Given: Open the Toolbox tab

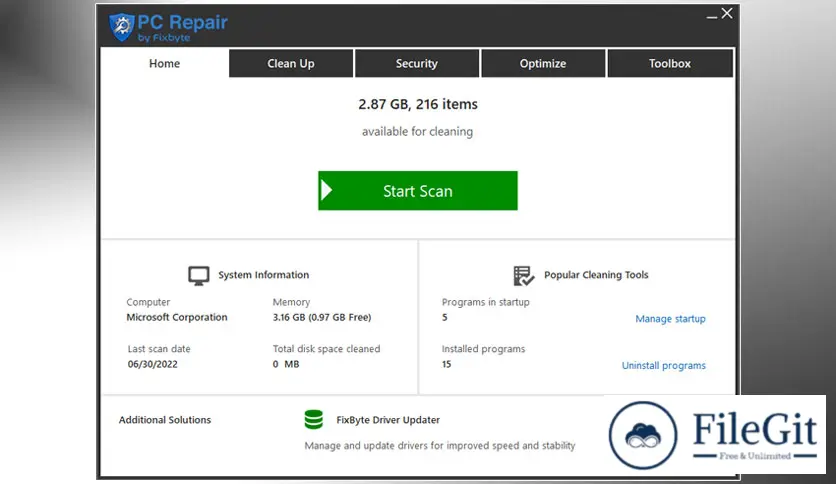Looking at the screenshot, I should pyautogui.click(x=670, y=63).
